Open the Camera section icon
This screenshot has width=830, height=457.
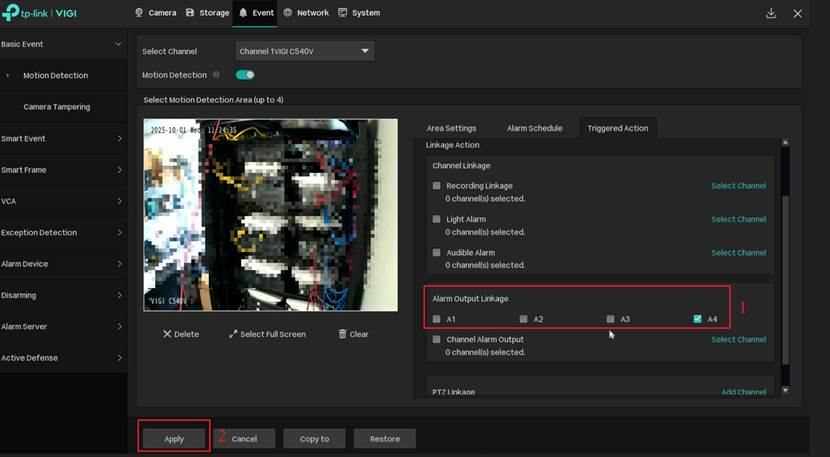(139, 13)
